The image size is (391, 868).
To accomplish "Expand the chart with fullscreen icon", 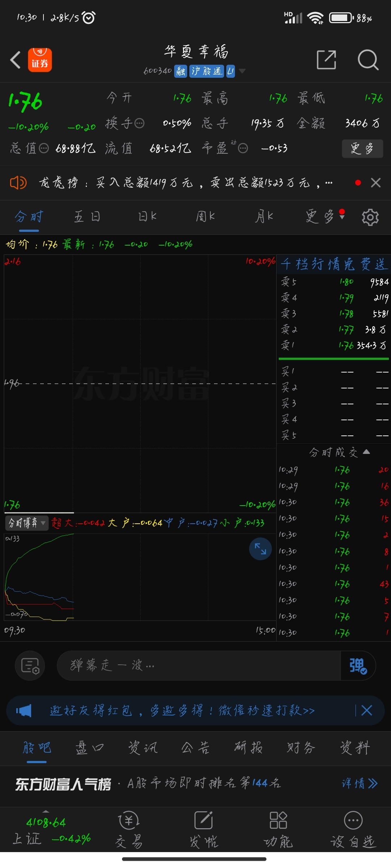I will pyautogui.click(x=260, y=549).
